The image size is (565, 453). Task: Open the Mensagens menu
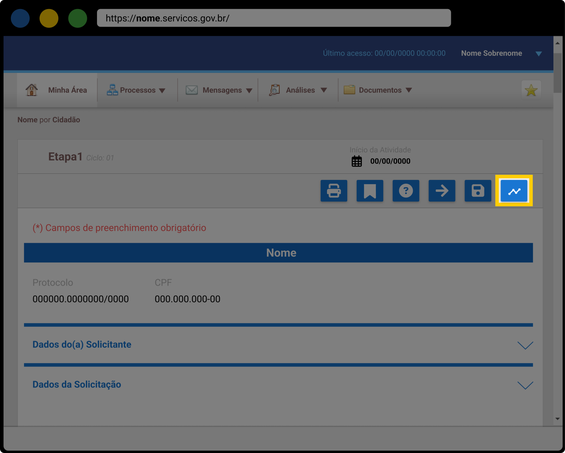tap(219, 90)
